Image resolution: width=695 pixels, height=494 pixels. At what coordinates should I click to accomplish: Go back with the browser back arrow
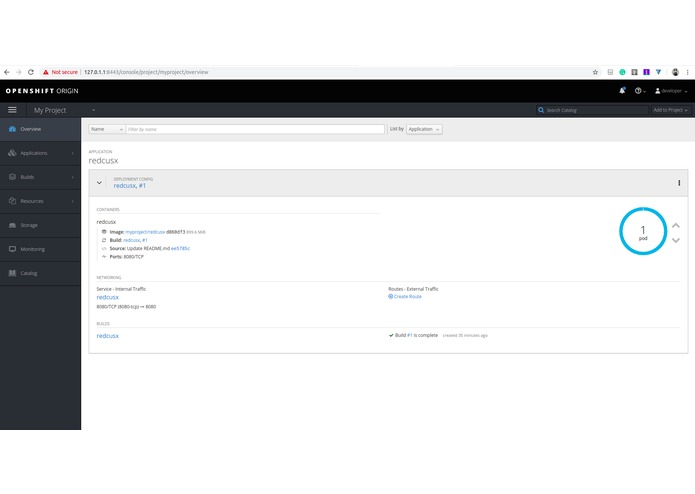(7, 72)
